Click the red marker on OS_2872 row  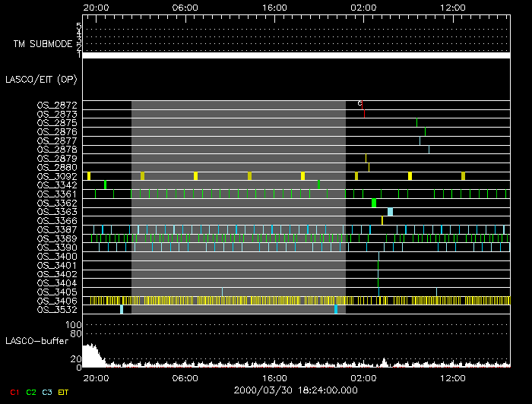pos(363,105)
